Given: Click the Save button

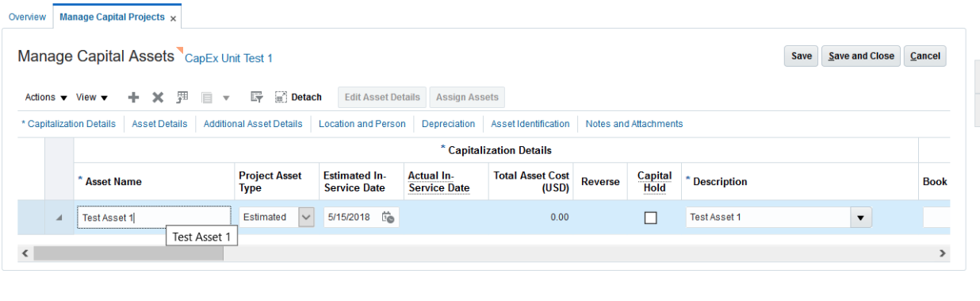Looking at the screenshot, I should (x=802, y=56).
